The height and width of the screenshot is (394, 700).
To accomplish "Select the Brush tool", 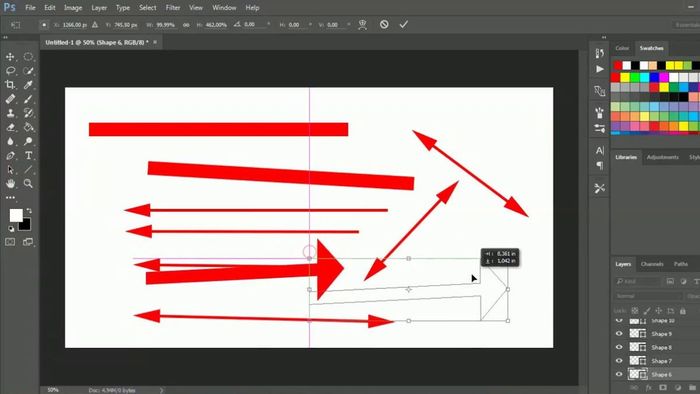I will click(28, 99).
